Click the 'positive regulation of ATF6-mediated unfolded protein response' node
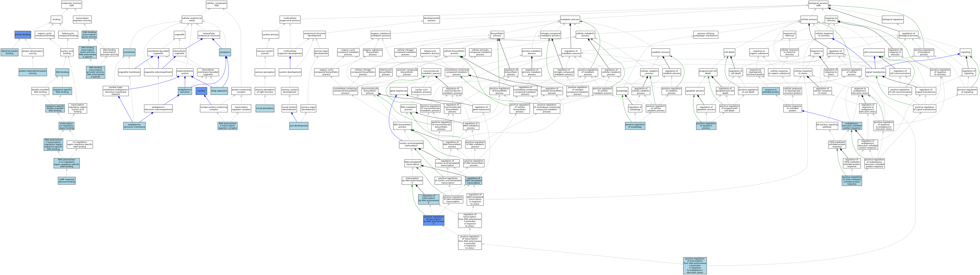The height and width of the screenshot is (275, 980). click(x=852, y=181)
